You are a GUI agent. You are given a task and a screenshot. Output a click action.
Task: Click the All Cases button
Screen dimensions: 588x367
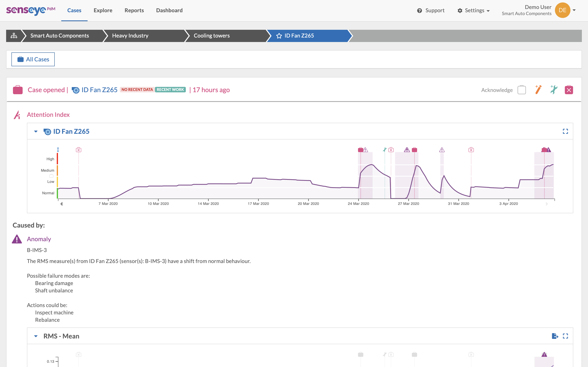coord(33,60)
